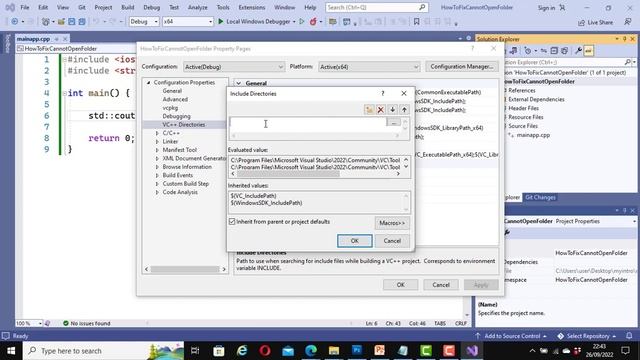Click the Macros>> button
This screenshot has width=640, height=360.
(392, 223)
